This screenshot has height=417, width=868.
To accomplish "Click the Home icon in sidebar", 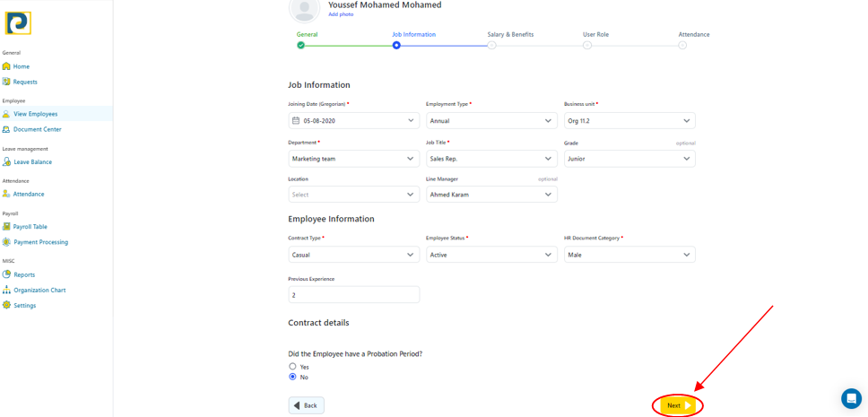I will pos(6,66).
